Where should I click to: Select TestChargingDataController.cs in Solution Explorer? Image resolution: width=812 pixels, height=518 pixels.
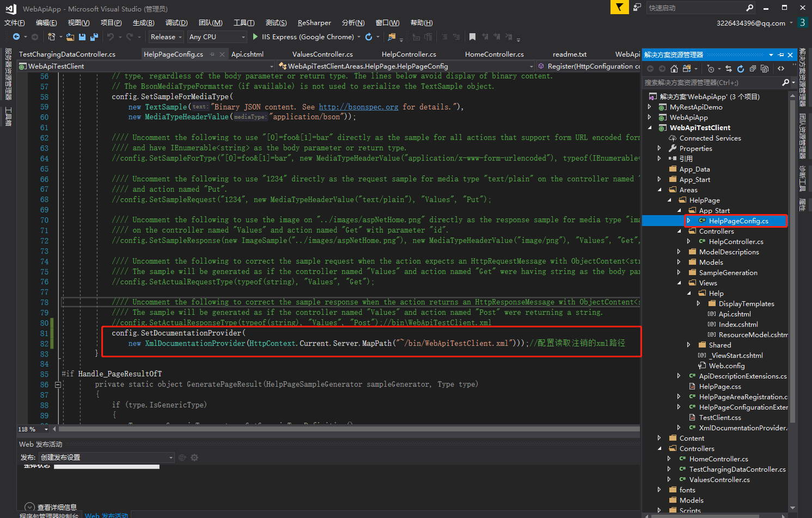tap(737, 470)
